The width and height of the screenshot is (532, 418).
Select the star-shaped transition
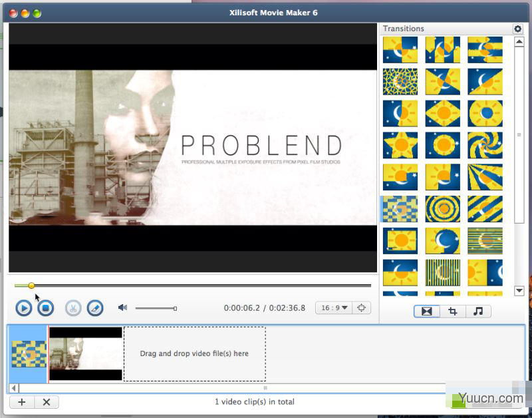pyautogui.click(x=400, y=145)
